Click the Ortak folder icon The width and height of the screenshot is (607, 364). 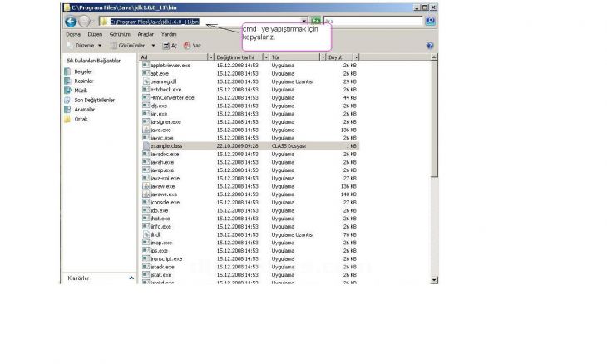(67, 119)
